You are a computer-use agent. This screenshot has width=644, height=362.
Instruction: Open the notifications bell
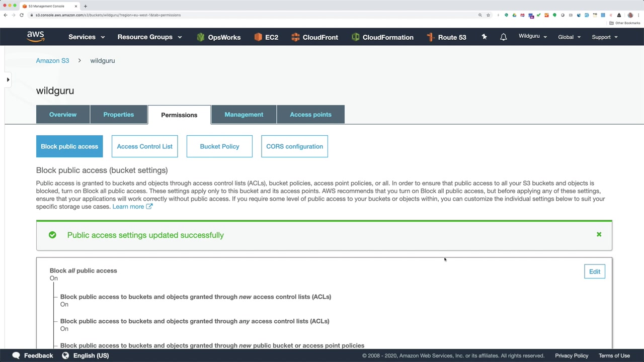pos(503,37)
